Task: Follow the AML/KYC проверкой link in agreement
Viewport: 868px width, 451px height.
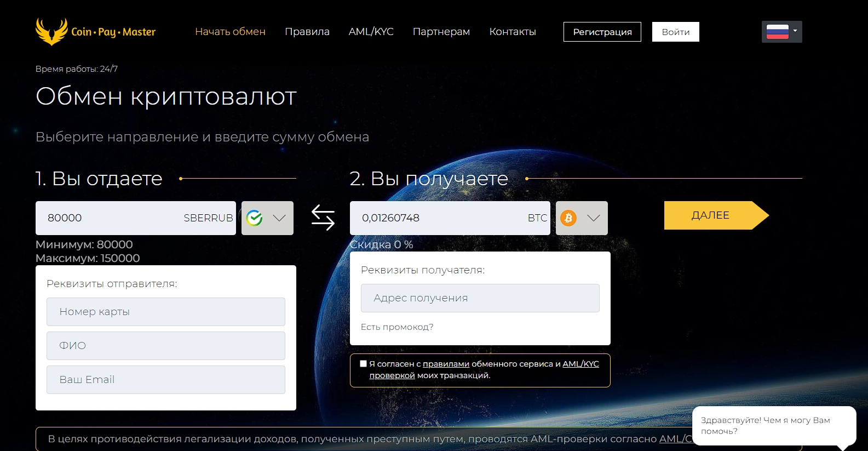Action: [x=484, y=369]
